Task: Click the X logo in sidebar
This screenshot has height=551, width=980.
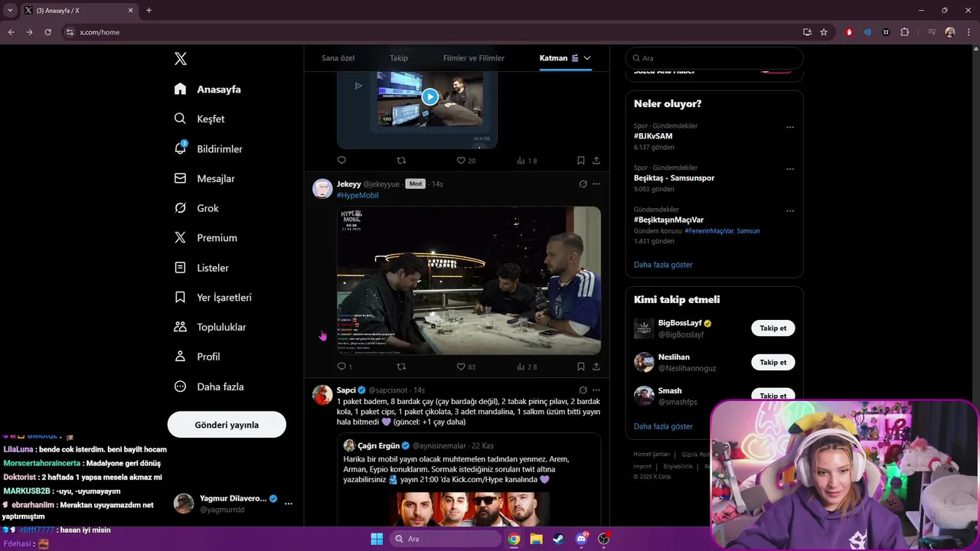Action: pyautogui.click(x=180, y=59)
